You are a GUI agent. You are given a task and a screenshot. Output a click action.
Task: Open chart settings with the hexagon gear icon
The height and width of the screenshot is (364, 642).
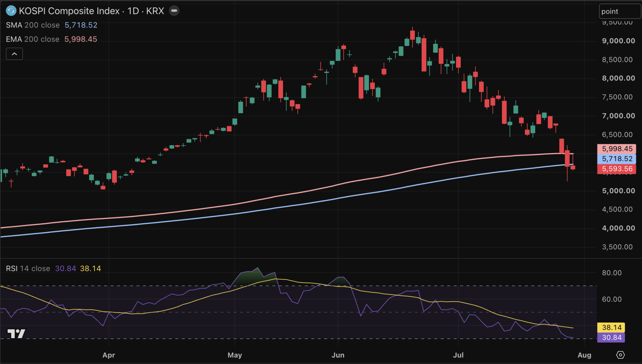[620, 355]
